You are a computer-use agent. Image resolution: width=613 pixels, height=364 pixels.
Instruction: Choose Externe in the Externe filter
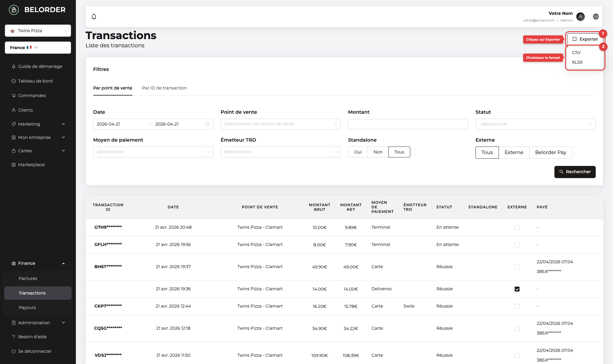point(514,153)
